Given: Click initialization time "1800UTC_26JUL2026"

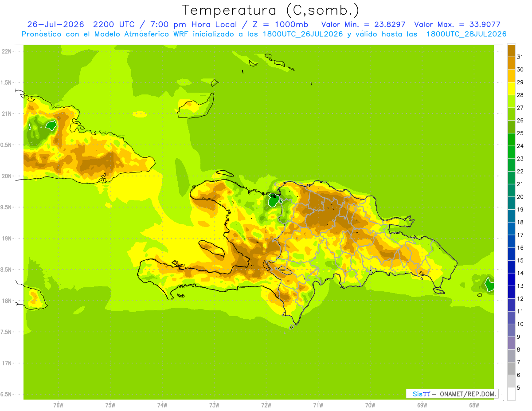Looking at the screenshot, I should coord(303,34).
